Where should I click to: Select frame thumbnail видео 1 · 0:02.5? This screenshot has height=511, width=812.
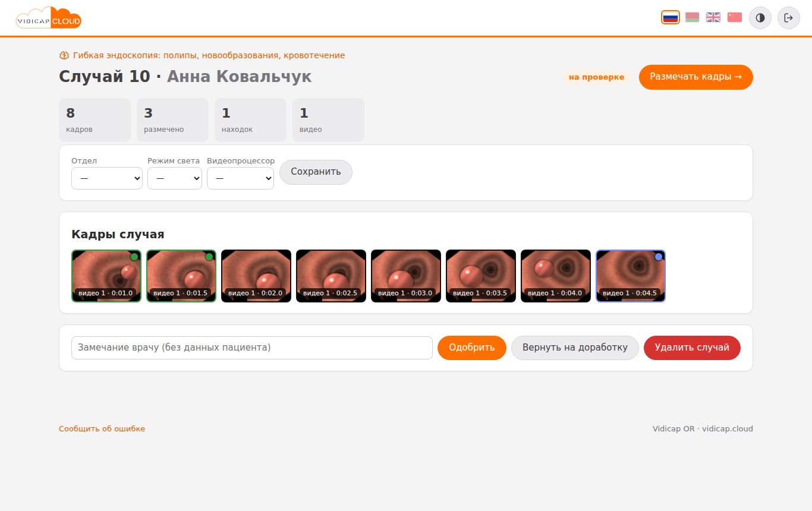pos(331,276)
